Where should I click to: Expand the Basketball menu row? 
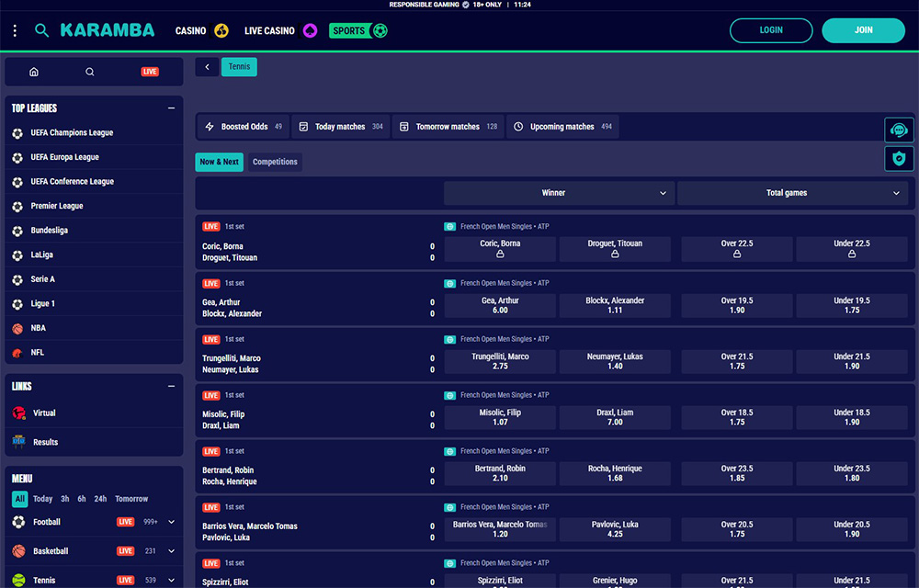coord(171,551)
